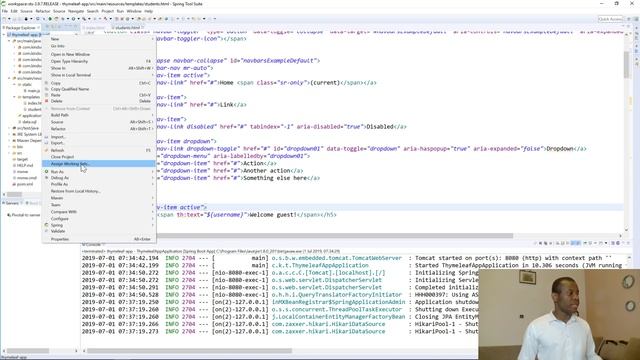Select main.js under static folder
Screen dimensions: 640x360
click(x=33, y=91)
